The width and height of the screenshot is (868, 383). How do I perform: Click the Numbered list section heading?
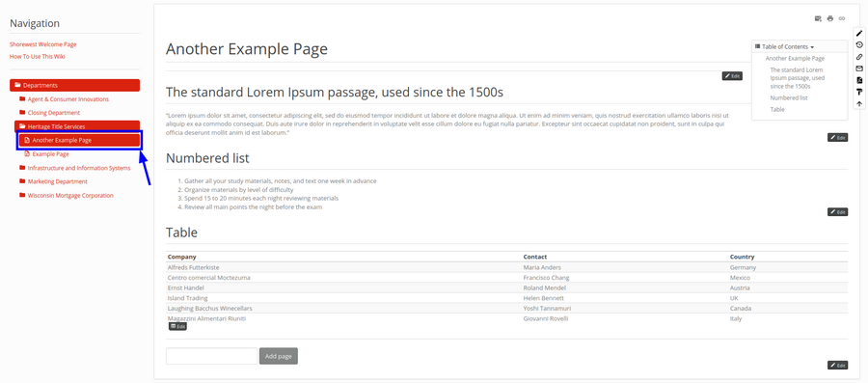(207, 158)
